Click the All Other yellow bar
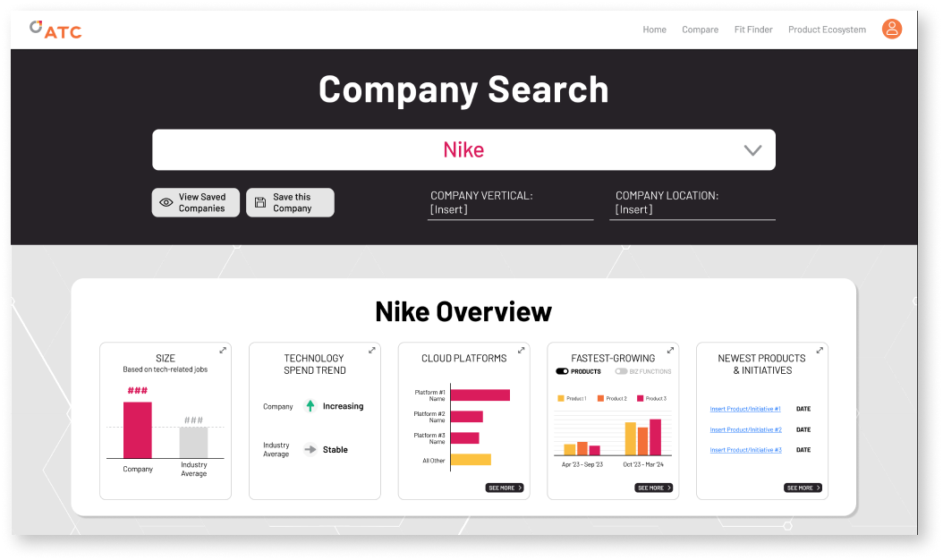This screenshot has height=560, width=943. [x=471, y=460]
